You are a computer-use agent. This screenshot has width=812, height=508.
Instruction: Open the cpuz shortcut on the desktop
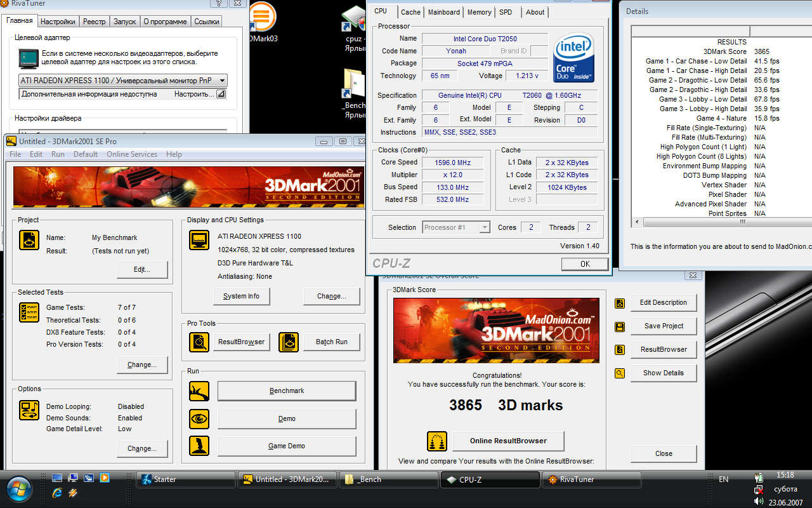pos(354,24)
